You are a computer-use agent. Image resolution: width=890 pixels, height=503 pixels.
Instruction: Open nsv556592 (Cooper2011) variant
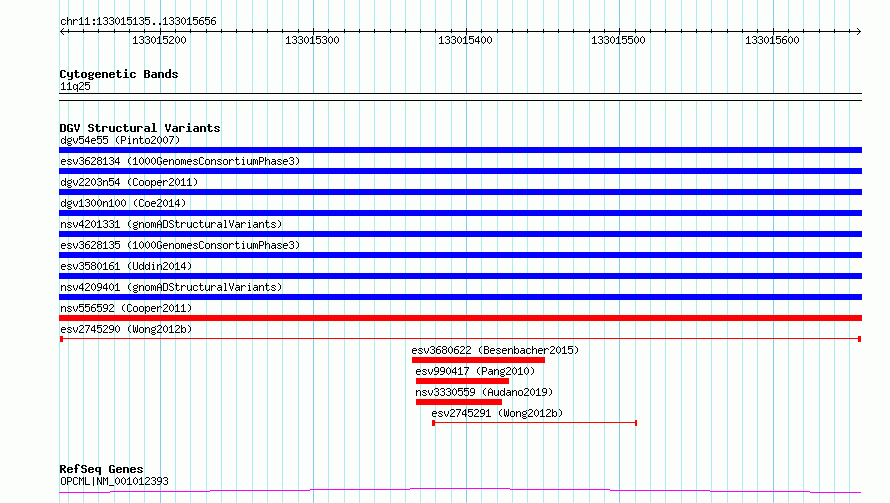[x=126, y=308]
